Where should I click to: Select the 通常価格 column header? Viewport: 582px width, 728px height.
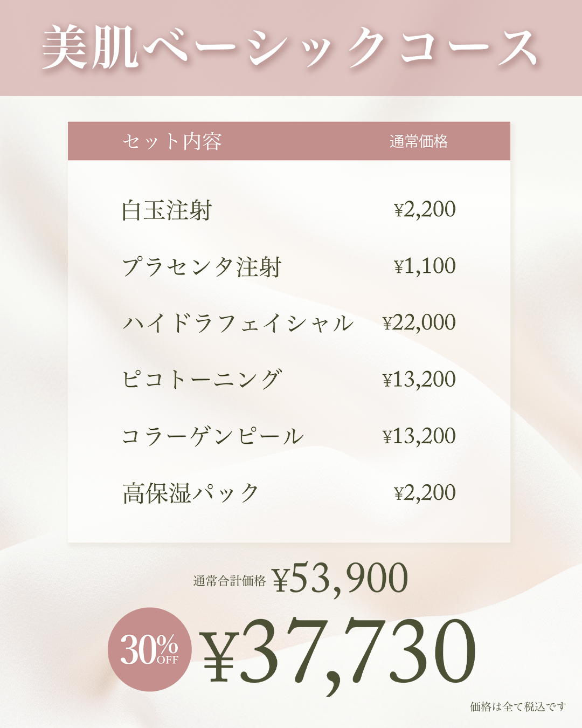click(x=419, y=141)
